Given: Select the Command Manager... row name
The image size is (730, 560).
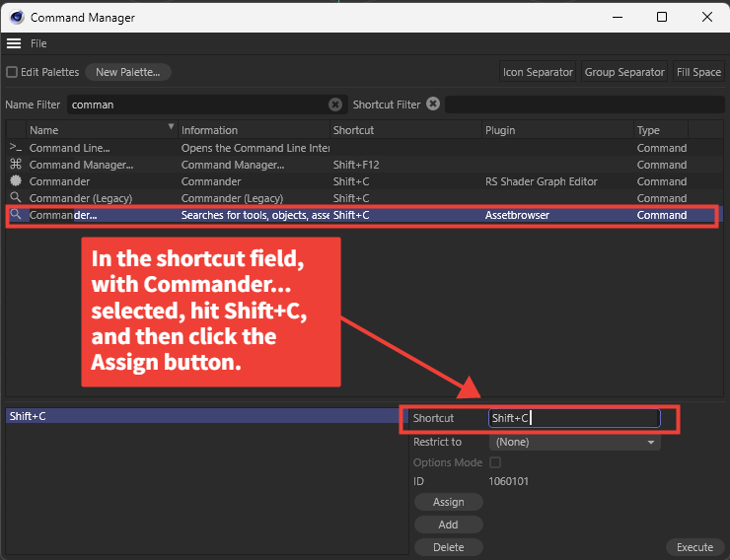Looking at the screenshot, I should tap(82, 165).
